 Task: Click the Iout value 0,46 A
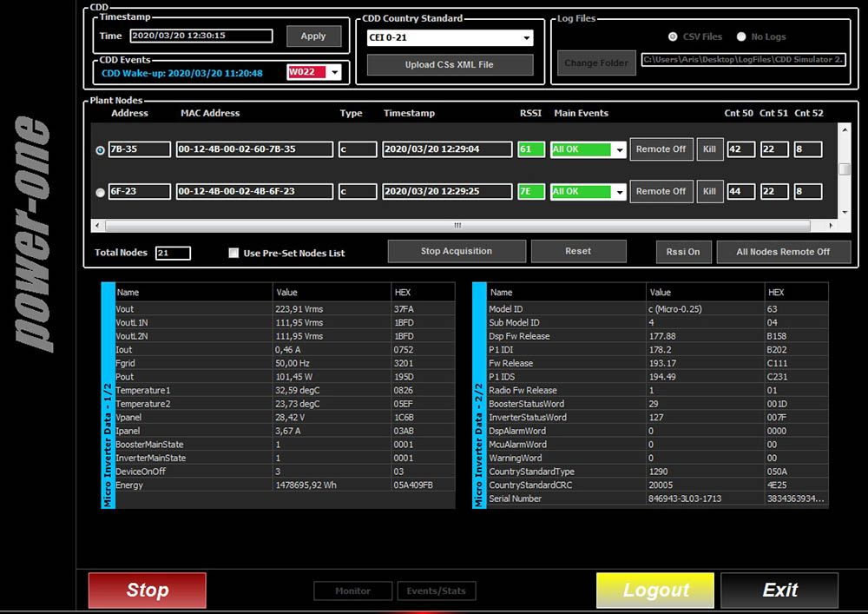tap(288, 350)
